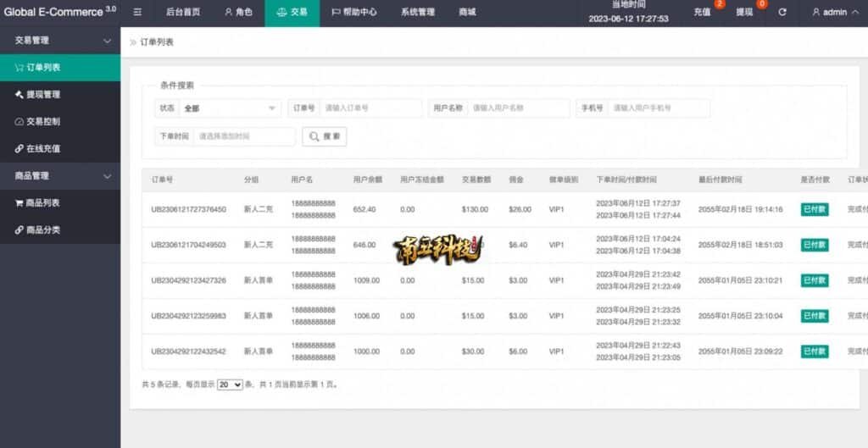Switch to the 帮助中心 top menu
The height and width of the screenshot is (448, 868).
353,13
